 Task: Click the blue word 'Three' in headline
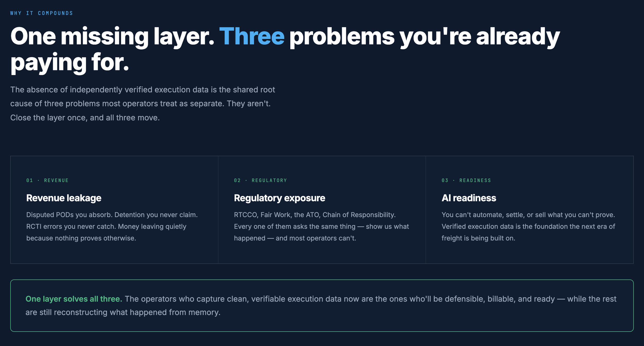tap(252, 36)
